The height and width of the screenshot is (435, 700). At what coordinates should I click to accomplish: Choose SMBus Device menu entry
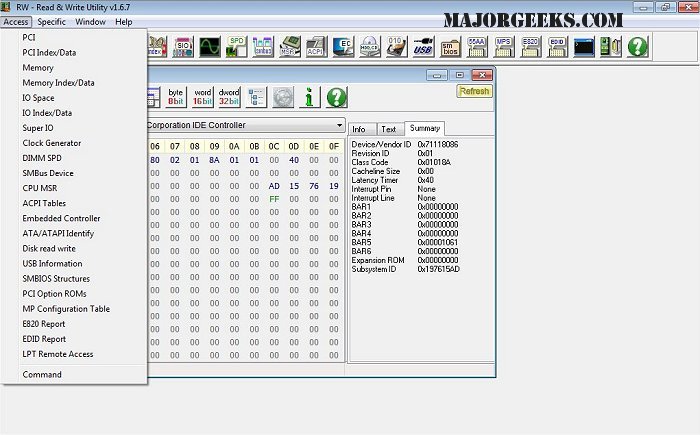[x=74, y=173]
